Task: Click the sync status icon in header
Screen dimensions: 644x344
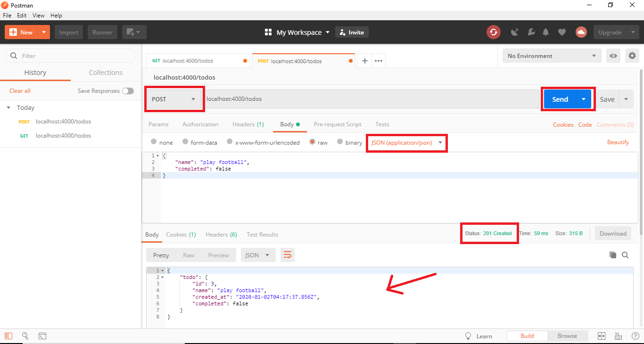Action: click(493, 32)
